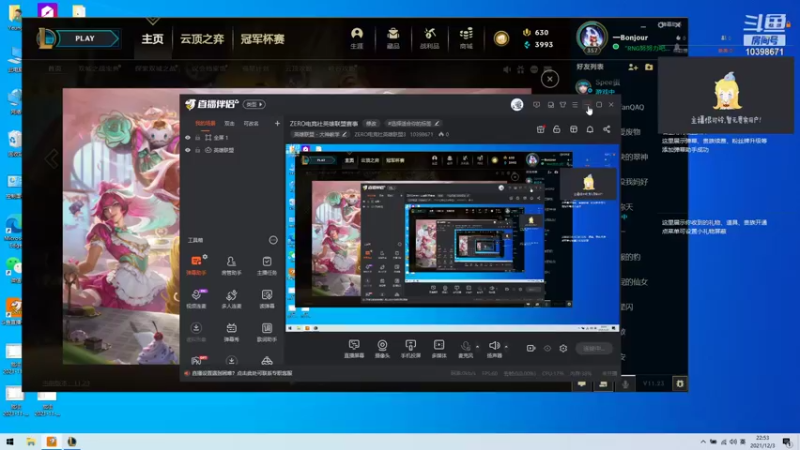
Task: Click the 修改 button beside the stream title
Action: click(371, 123)
